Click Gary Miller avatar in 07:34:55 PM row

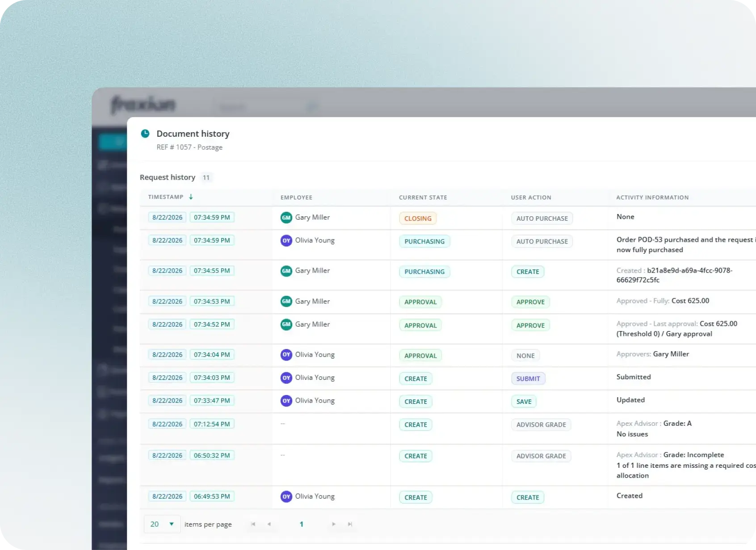point(286,271)
